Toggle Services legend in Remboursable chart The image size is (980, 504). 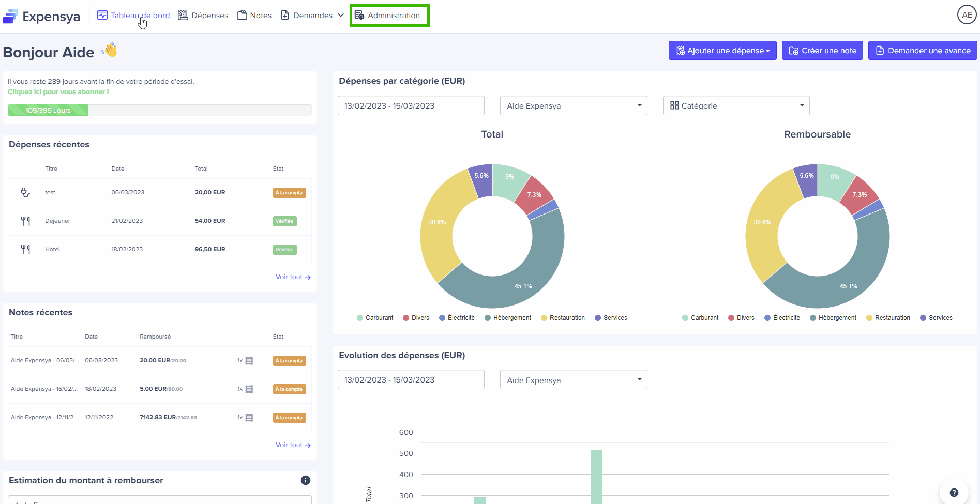[x=936, y=318]
